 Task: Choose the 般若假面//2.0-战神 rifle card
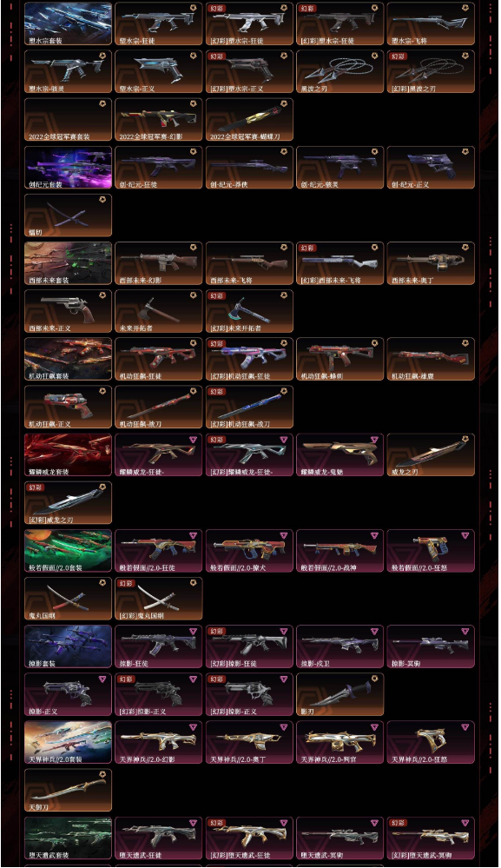click(x=340, y=551)
